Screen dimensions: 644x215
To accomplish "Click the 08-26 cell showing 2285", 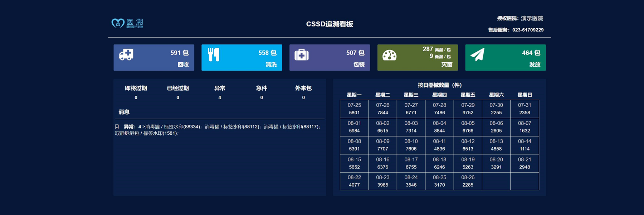I will coord(468,181).
